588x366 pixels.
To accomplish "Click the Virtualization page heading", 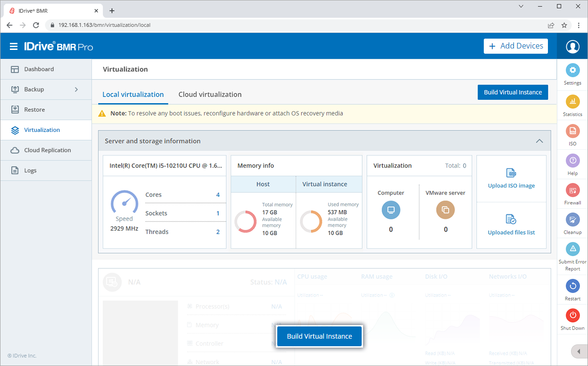I will coord(125,69).
